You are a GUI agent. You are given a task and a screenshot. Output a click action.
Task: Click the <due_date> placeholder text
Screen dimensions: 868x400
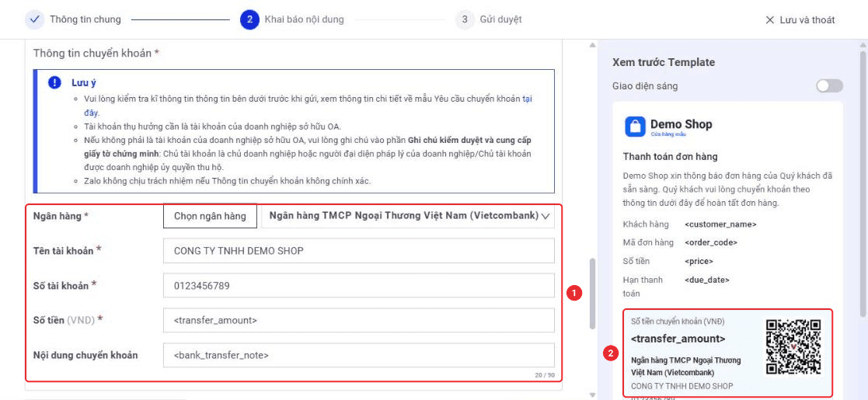click(707, 280)
